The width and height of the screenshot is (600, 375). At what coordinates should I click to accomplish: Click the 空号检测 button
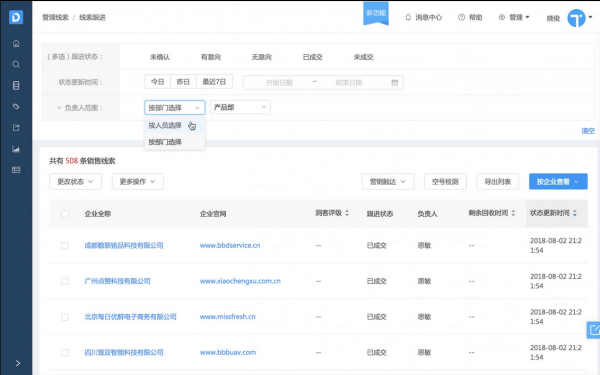click(445, 181)
